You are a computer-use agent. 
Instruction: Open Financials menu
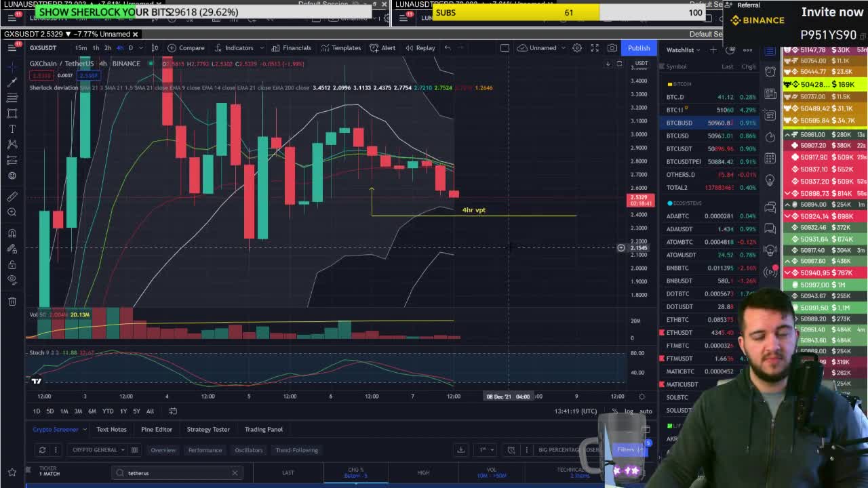[292, 47]
